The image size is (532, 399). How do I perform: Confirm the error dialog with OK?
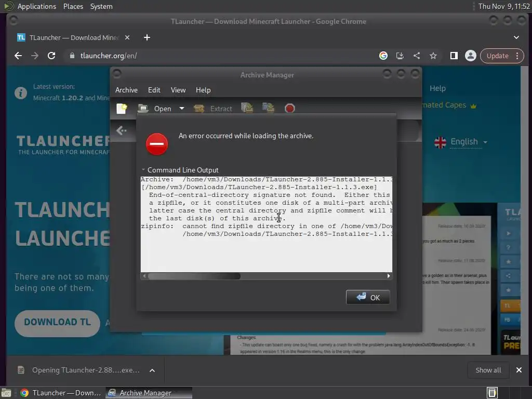[x=368, y=297]
